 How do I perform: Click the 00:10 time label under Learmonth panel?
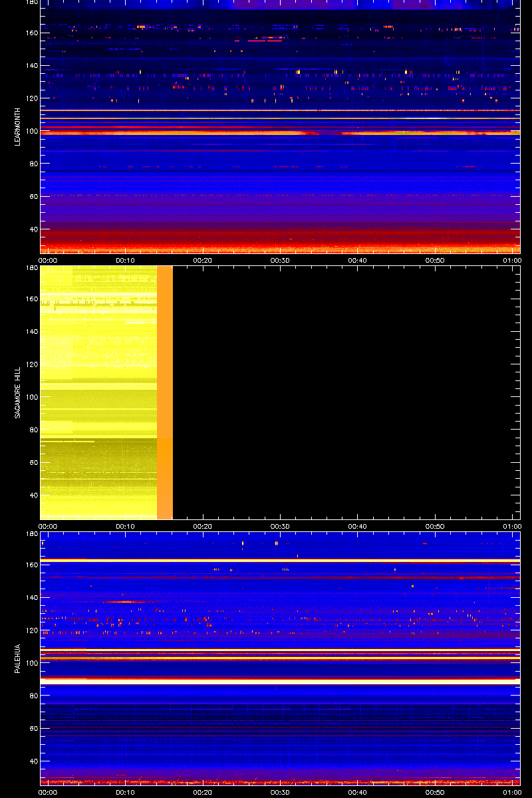(x=125, y=261)
